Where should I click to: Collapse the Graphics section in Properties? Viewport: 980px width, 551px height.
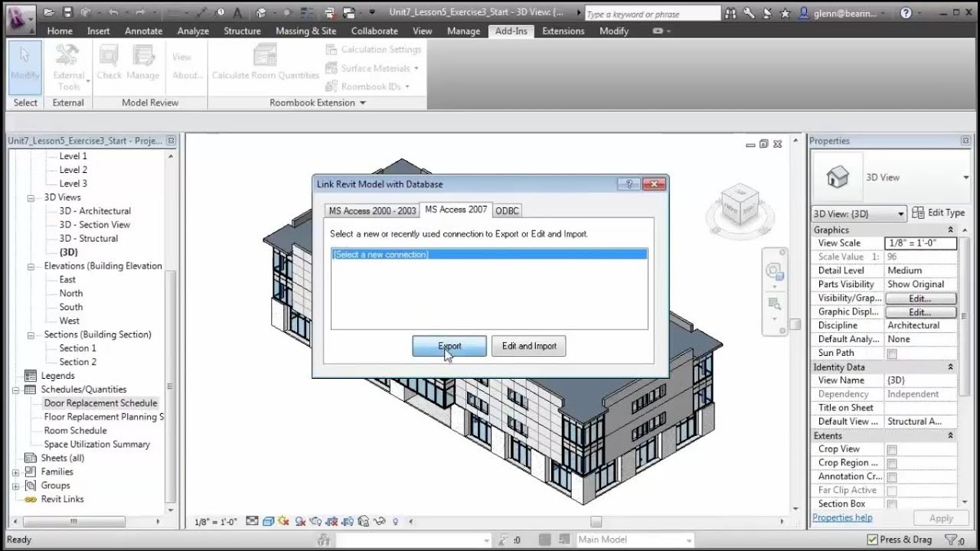[951, 230]
